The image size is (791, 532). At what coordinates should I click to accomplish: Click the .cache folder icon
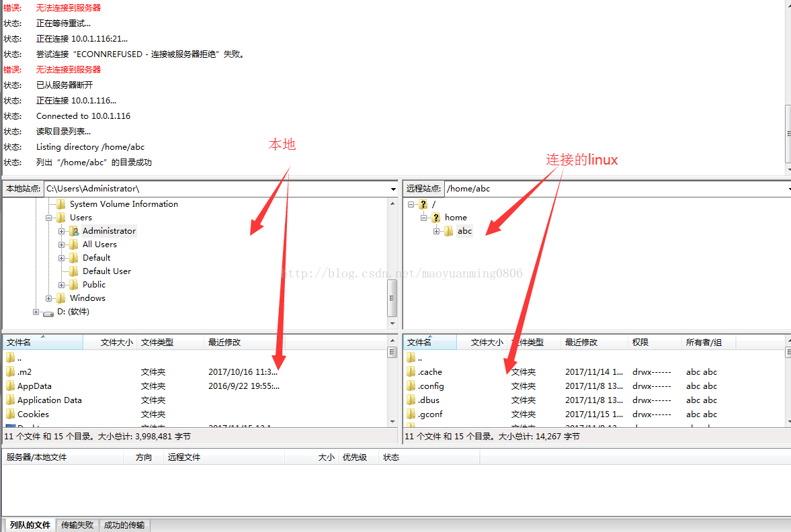point(411,371)
